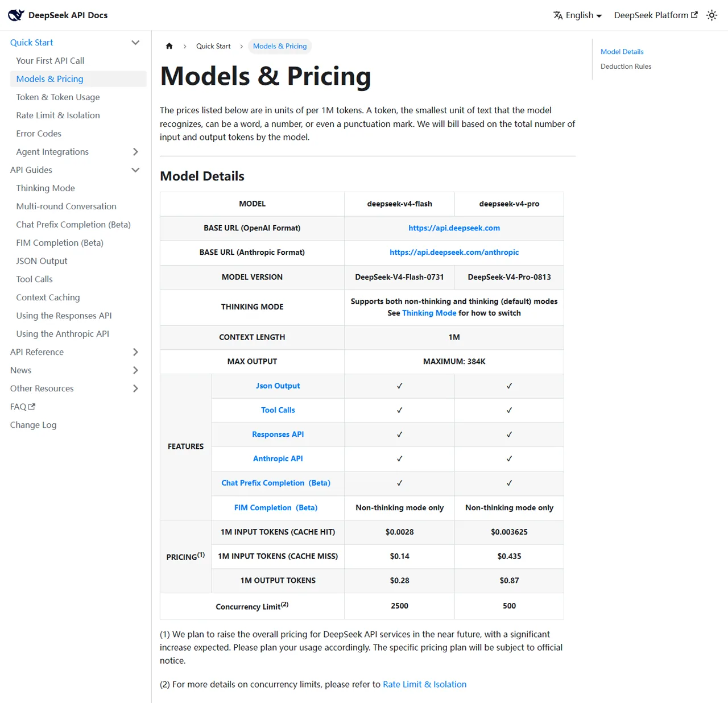The image size is (728, 703).
Task: Open Chat Prefix Completion (Beta) sidebar page
Action: pyautogui.click(x=73, y=225)
